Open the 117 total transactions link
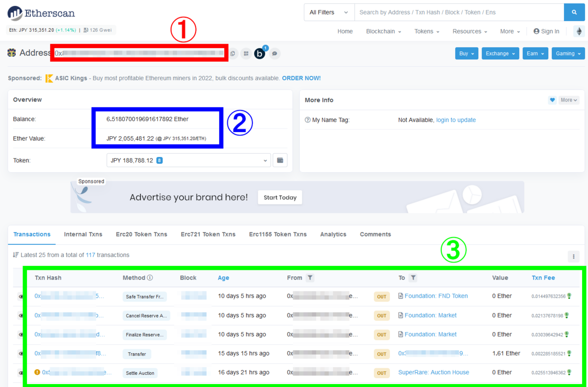This screenshot has height=387, width=588. click(x=90, y=255)
